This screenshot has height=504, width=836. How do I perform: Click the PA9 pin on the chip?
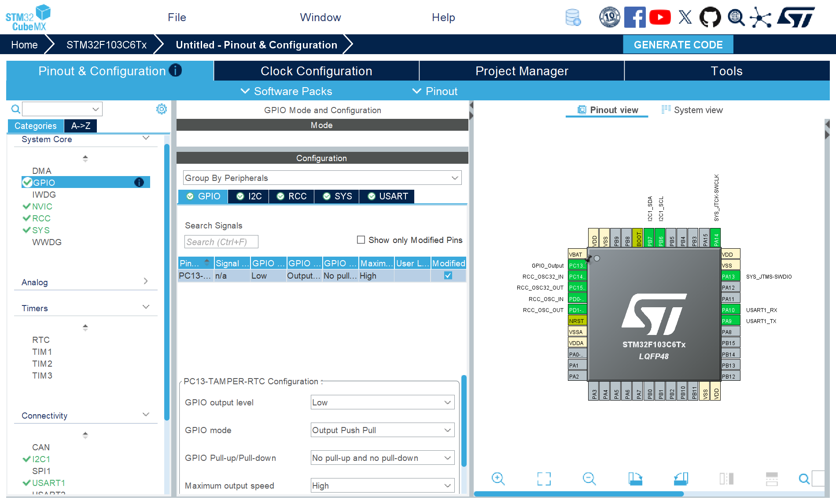coord(730,321)
